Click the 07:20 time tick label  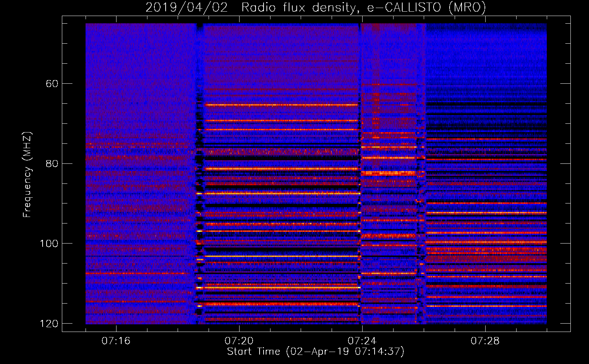[239, 341]
